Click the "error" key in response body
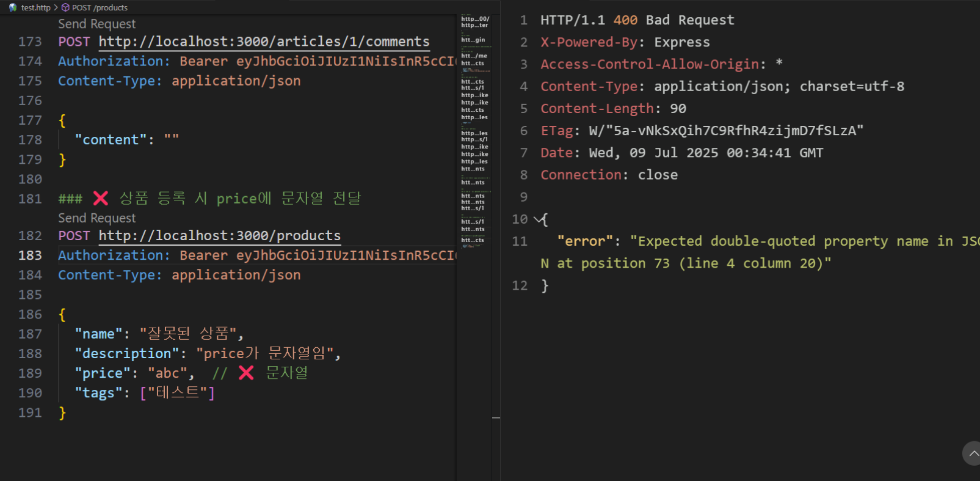This screenshot has width=980, height=481. point(584,241)
